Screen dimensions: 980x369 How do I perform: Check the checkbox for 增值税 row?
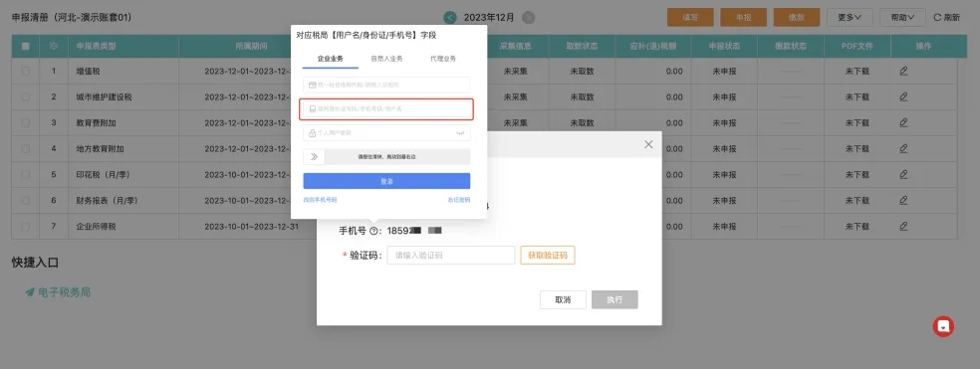pos(26,72)
